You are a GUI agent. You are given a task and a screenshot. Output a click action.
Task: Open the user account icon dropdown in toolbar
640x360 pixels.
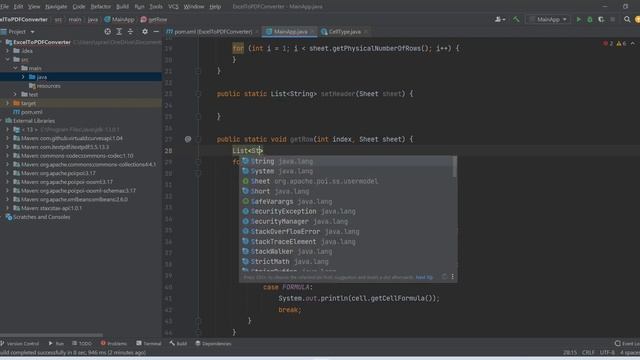[500, 19]
